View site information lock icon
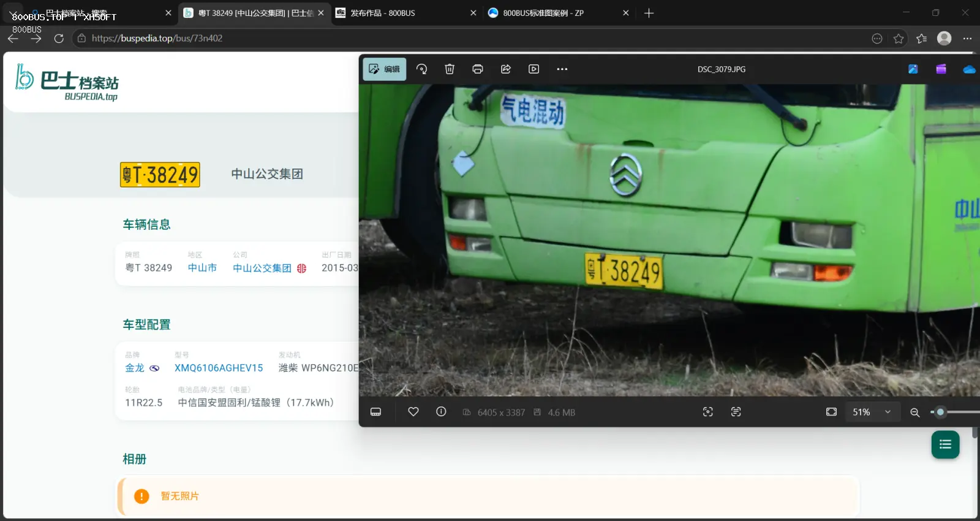 click(x=81, y=38)
